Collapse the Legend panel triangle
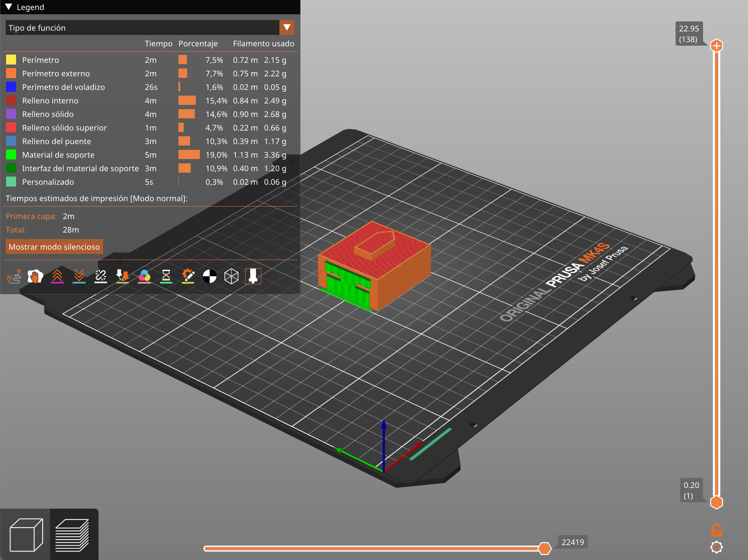The height and width of the screenshot is (560, 748). pos(9,7)
